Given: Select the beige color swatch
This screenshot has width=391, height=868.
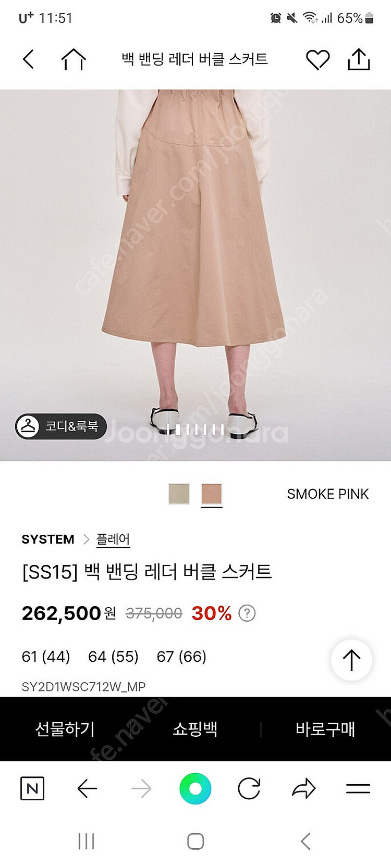Looking at the screenshot, I should click(x=179, y=494).
